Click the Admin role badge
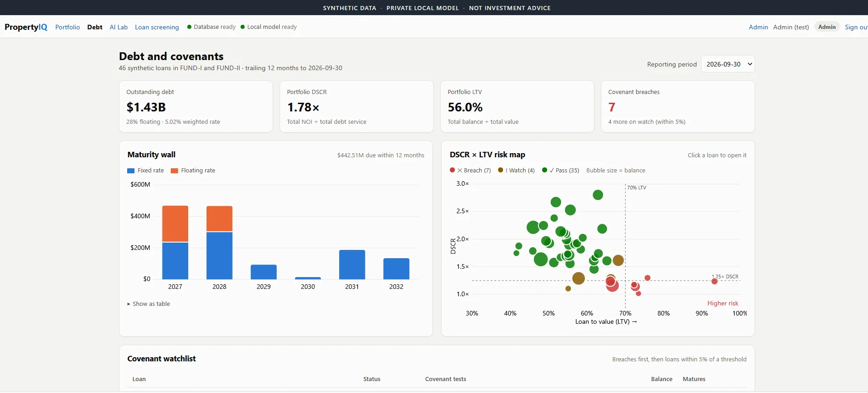The height and width of the screenshot is (393, 868). [x=827, y=27]
